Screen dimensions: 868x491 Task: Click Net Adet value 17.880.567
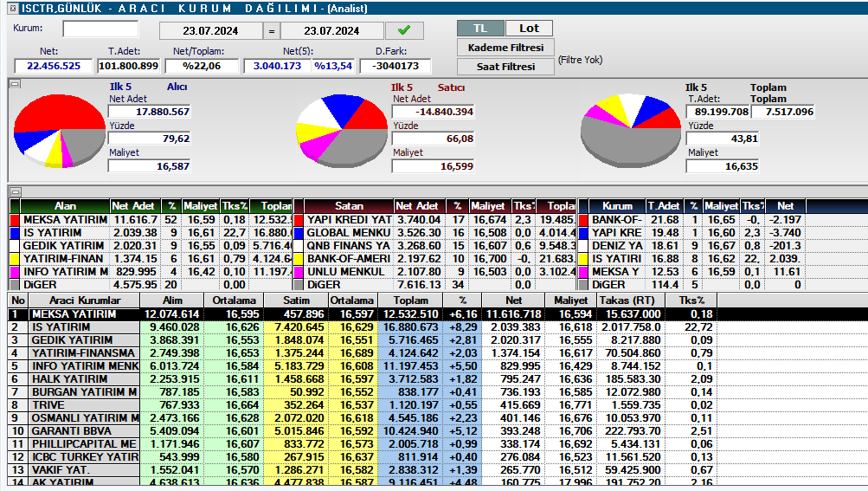point(149,112)
